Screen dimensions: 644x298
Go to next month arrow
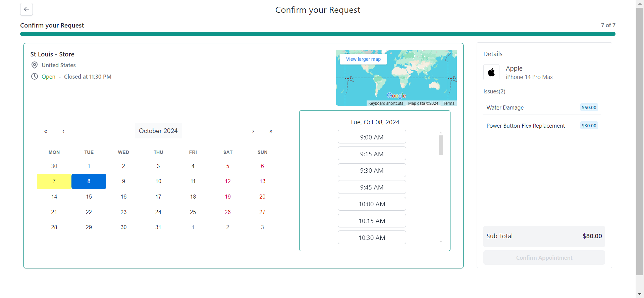point(253,131)
